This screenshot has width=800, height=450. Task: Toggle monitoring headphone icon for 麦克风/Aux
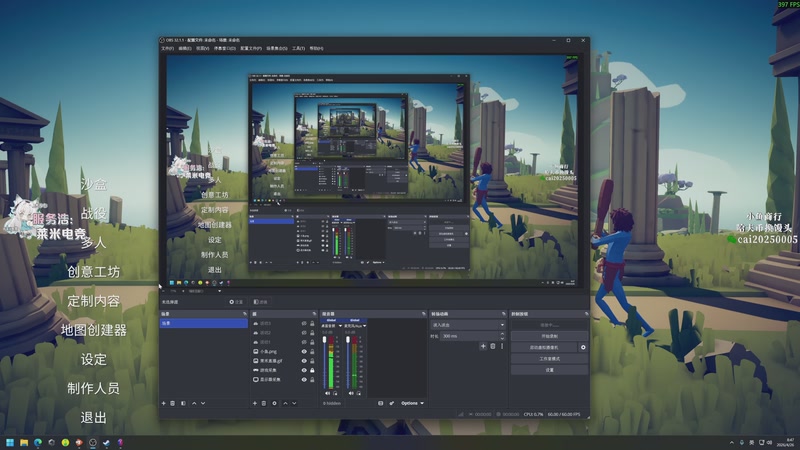359,393
